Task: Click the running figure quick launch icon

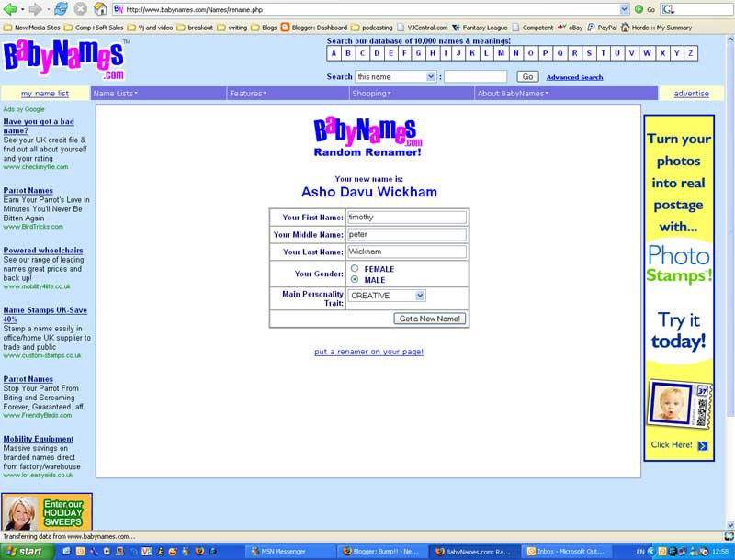Action: tap(160, 551)
